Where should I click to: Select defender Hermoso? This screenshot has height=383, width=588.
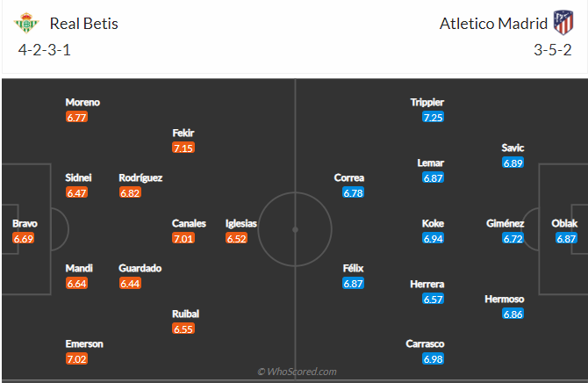click(505, 300)
